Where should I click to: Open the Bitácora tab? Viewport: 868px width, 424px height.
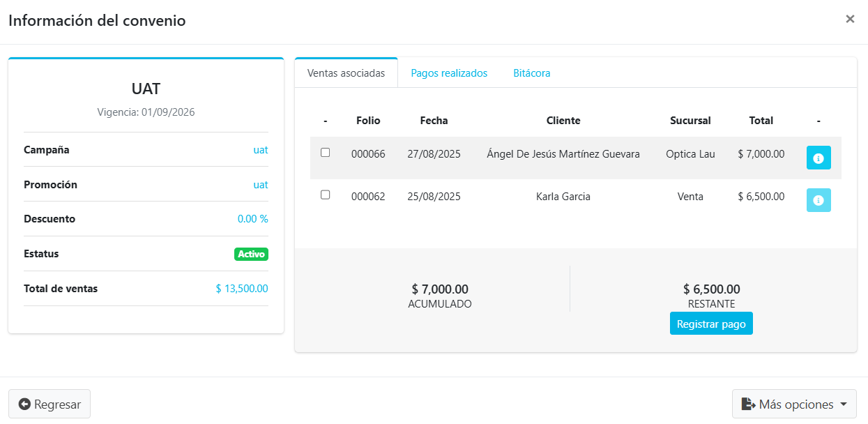(x=531, y=73)
